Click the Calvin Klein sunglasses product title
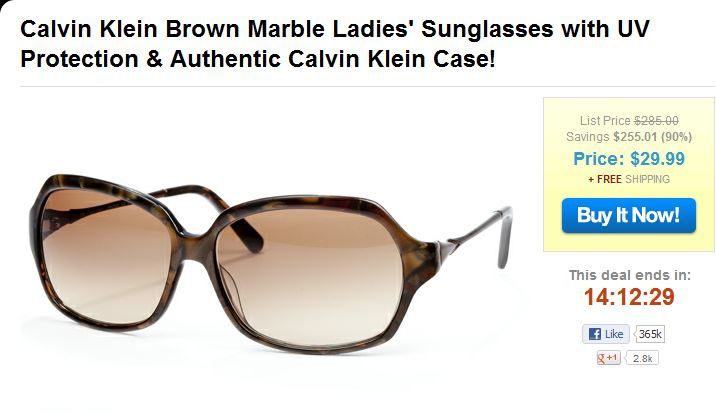 [x=335, y=44]
